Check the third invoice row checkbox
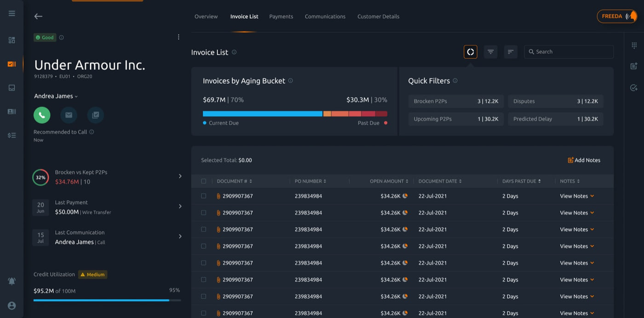 pyautogui.click(x=204, y=229)
